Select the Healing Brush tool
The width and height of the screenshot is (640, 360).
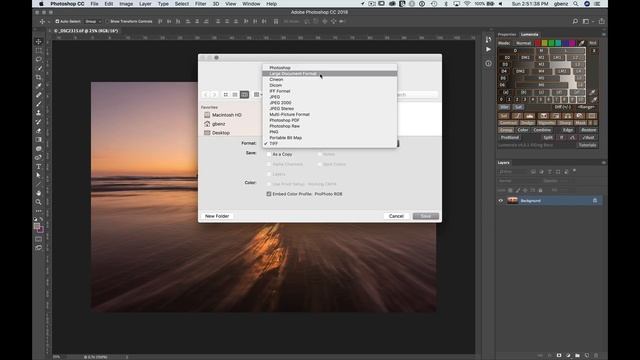click(39, 95)
